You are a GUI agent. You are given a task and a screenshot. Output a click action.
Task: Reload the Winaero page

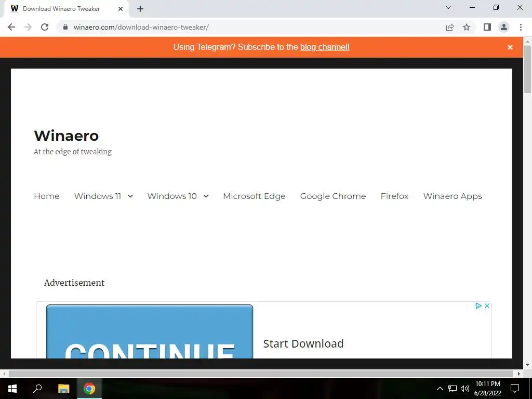point(45,27)
